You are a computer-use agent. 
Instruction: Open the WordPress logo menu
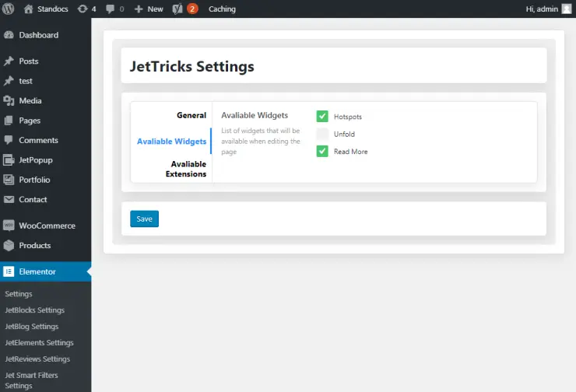[x=8, y=9]
